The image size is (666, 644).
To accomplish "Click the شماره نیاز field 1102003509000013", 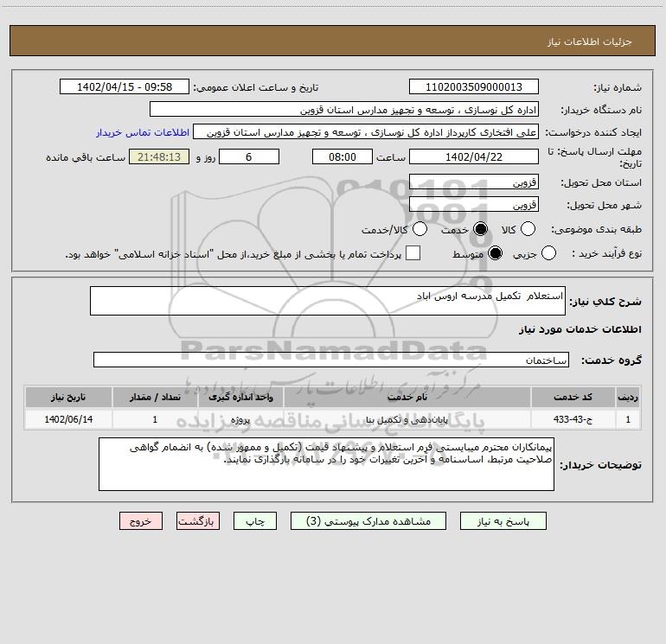I will coord(474,87).
